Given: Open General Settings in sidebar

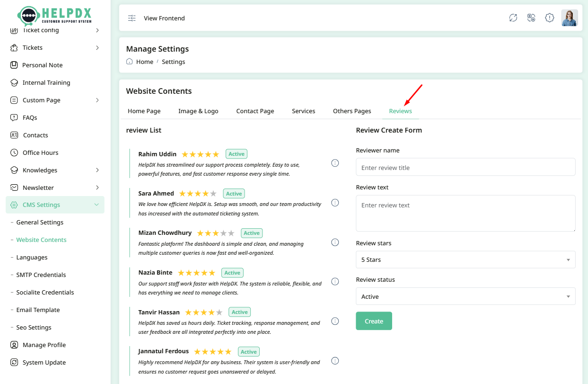Looking at the screenshot, I should click(40, 222).
